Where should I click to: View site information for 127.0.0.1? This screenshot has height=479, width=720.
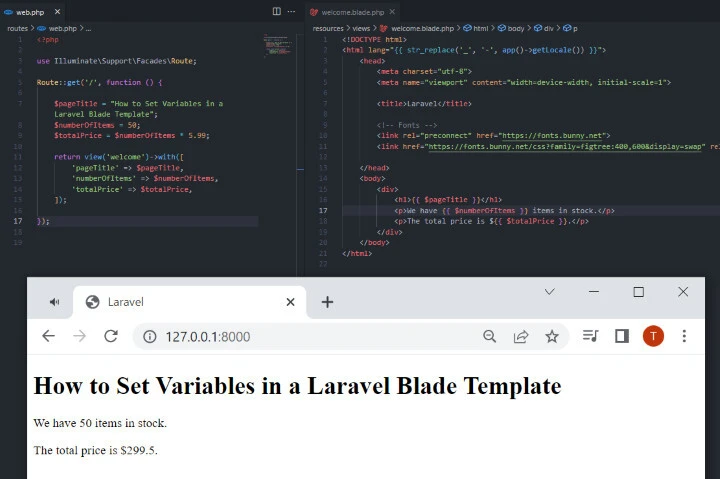pyautogui.click(x=150, y=337)
